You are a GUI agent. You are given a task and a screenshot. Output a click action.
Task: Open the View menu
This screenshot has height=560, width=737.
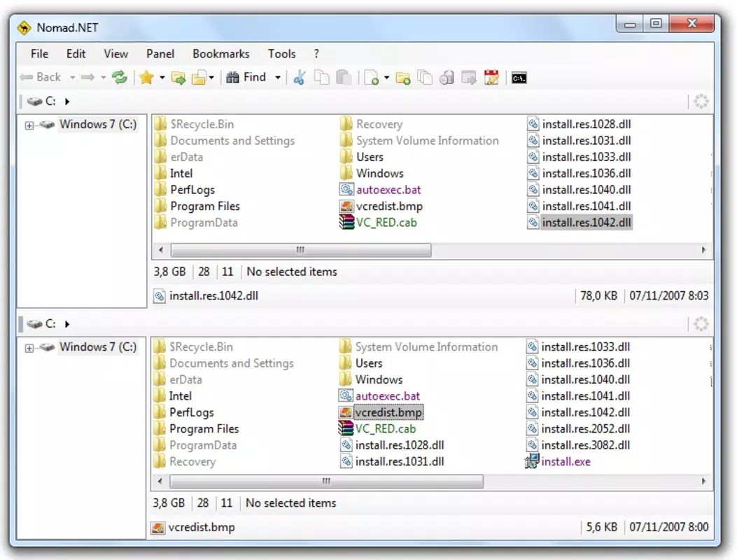coord(115,54)
